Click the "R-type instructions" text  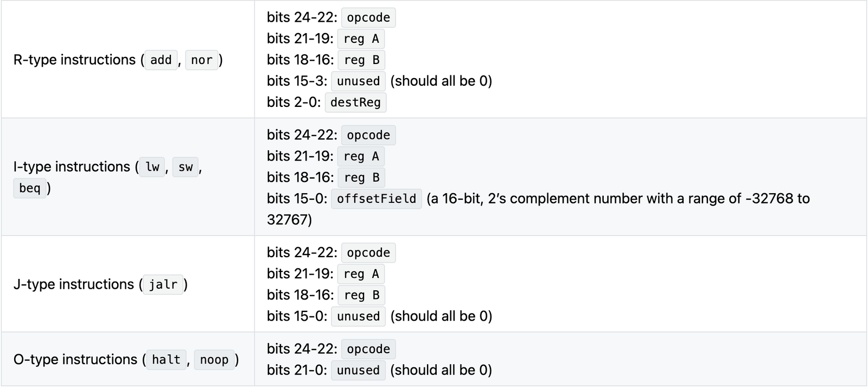[x=74, y=60]
